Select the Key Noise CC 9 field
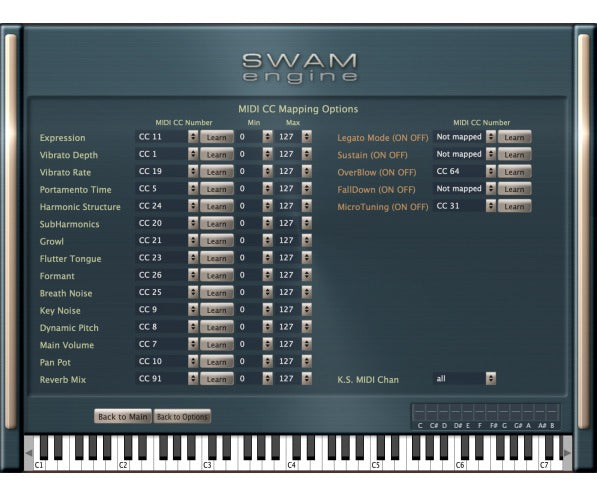The width and height of the screenshot is (597, 497). (162, 310)
